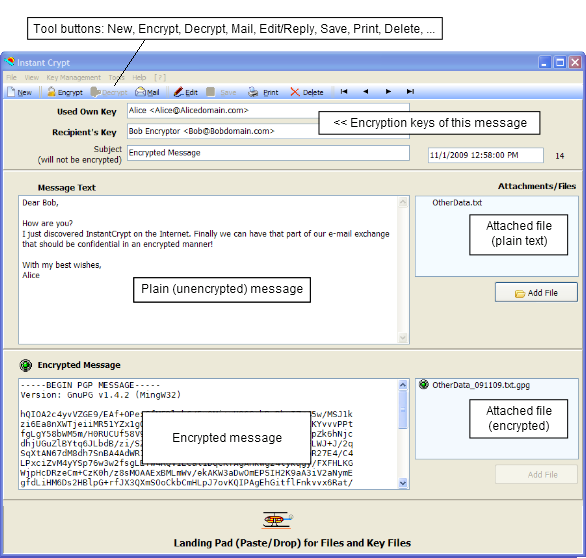Click the New message toolbar button
The height and width of the screenshot is (558, 586).
(x=20, y=92)
